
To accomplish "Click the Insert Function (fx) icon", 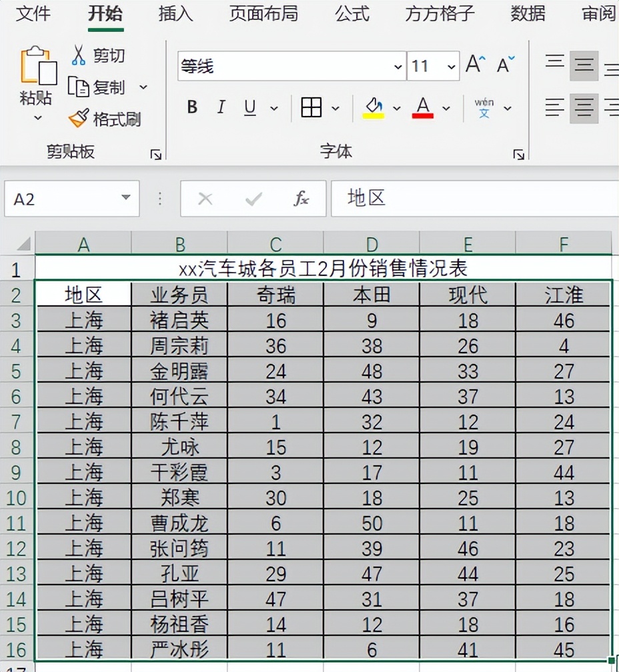I will pos(301,199).
